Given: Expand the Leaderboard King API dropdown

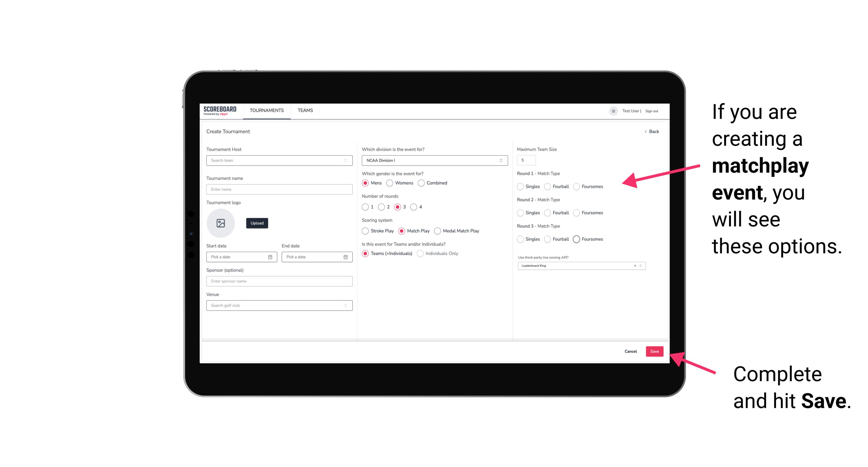Looking at the screenshot, I should (640, 266).
